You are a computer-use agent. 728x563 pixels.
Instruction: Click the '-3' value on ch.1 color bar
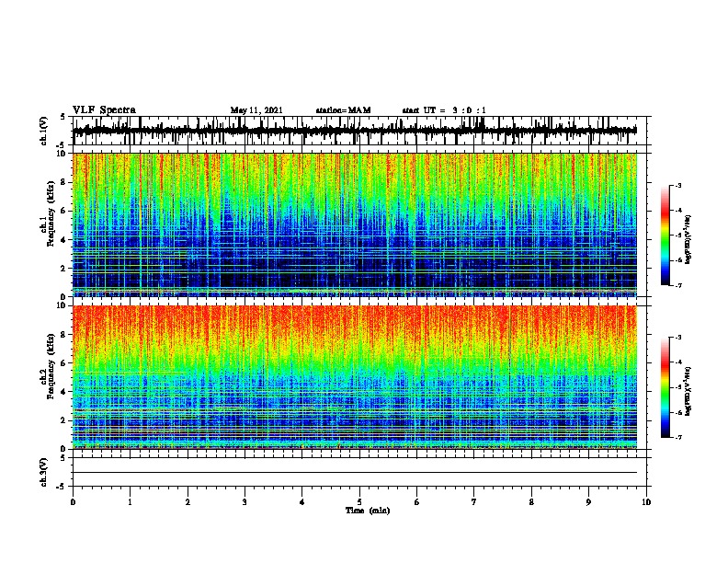click(x=677, y=186)
